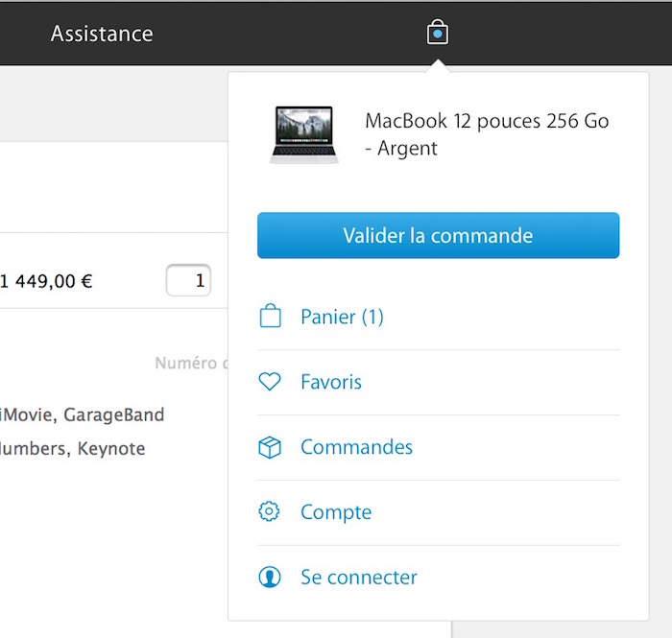Click the Commandes box icon

pos(270,447)
